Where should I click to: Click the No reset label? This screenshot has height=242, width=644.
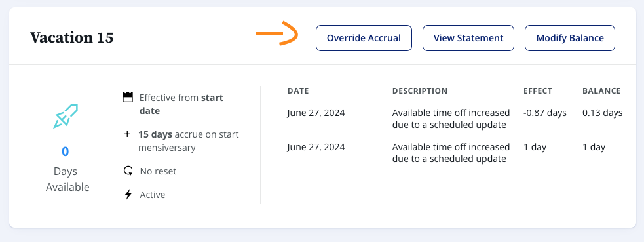[158, 171]
